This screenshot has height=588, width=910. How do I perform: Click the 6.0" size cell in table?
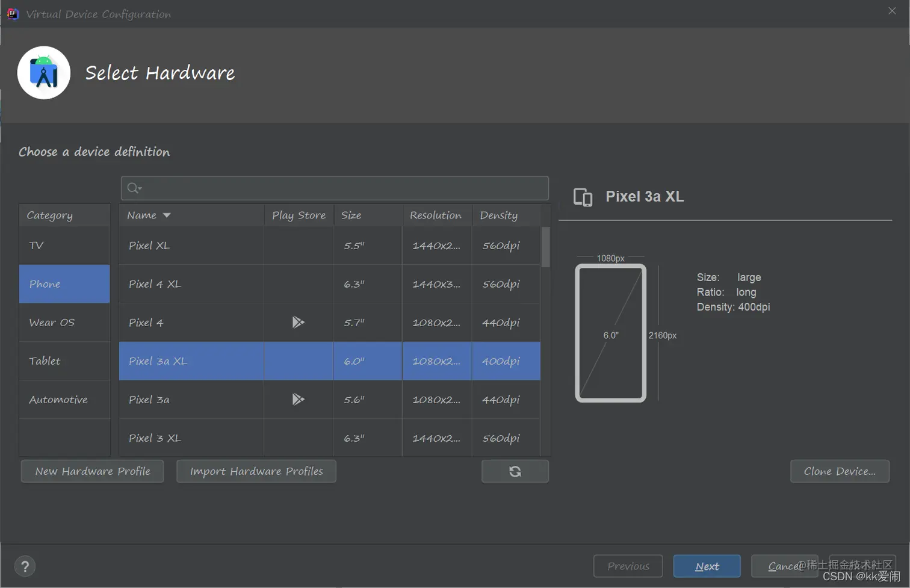(368, 361)
